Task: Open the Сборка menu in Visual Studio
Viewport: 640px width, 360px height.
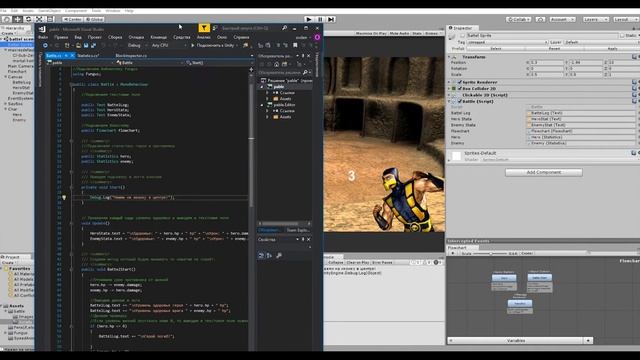Action: 115,37
